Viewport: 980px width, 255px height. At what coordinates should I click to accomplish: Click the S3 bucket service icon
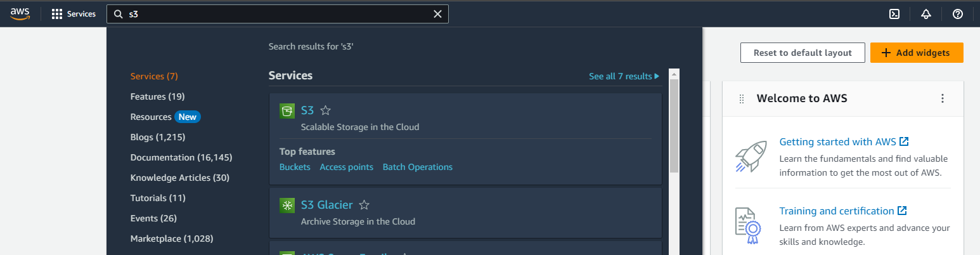click(x=287, y=111)
